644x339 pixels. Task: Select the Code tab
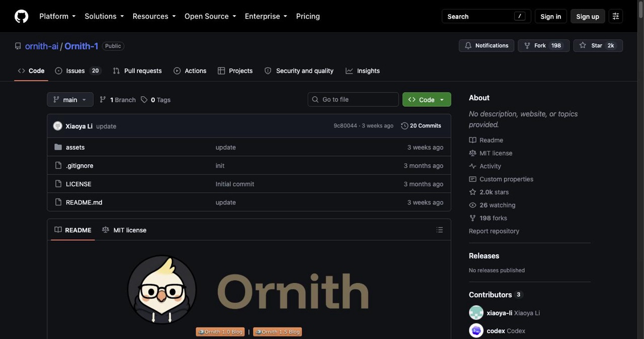tap(31, 71)
